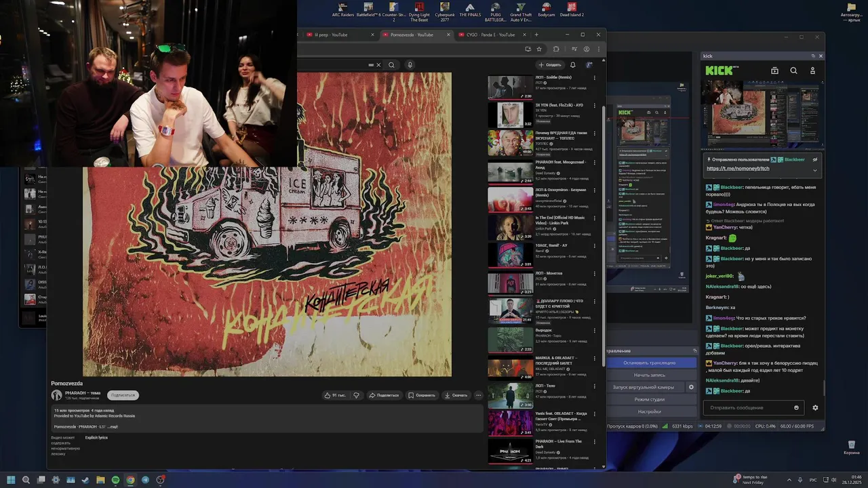Click the Поделиться share button
This screenshot has height=488, width=868.
coord(384,395)
